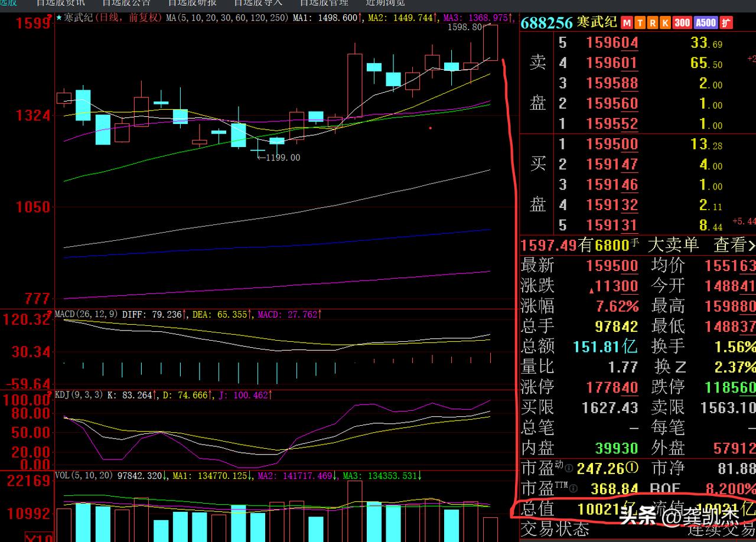Click the star icon before 寒武纪 chart title

[x=59, y=18]
